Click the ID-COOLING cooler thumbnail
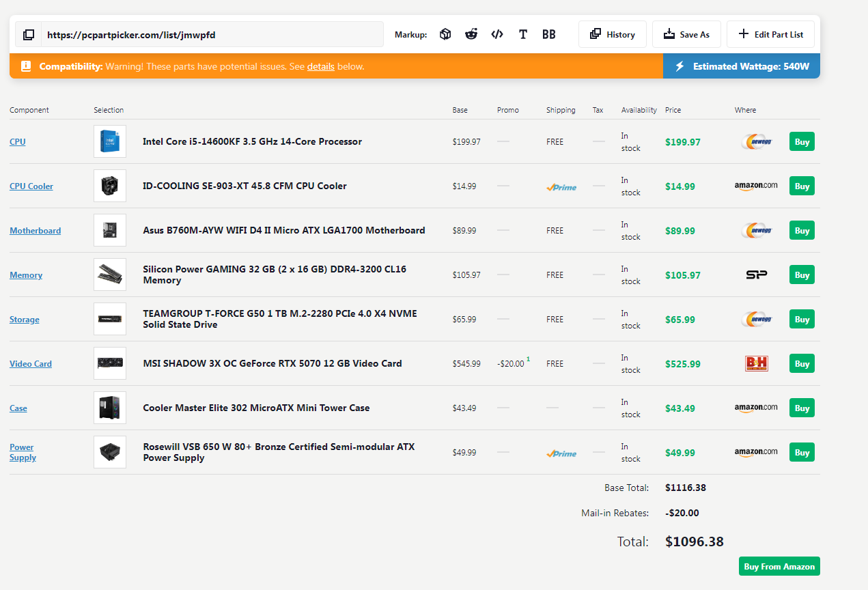 tap(110, 186)
